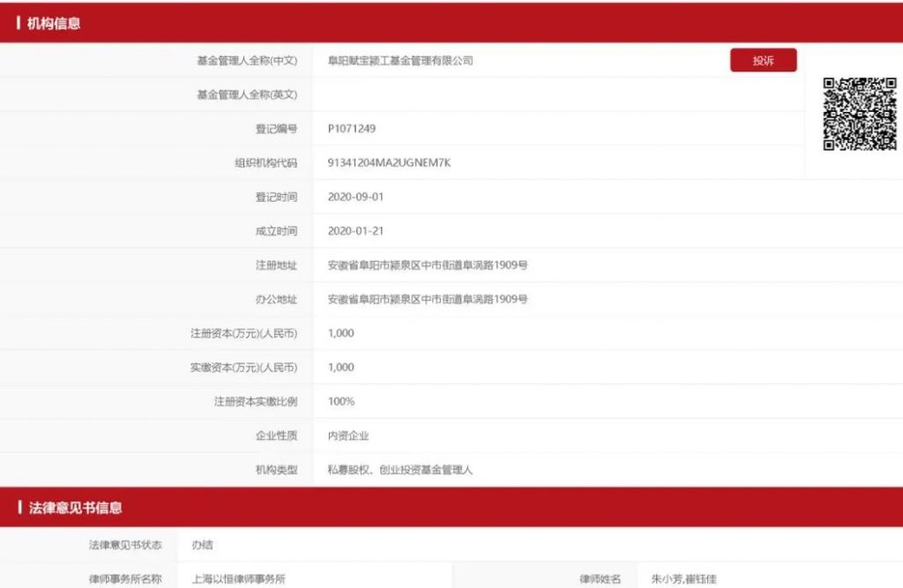Click the 律师事务所名称 label
Screen dimensions: 903x588
125,579
